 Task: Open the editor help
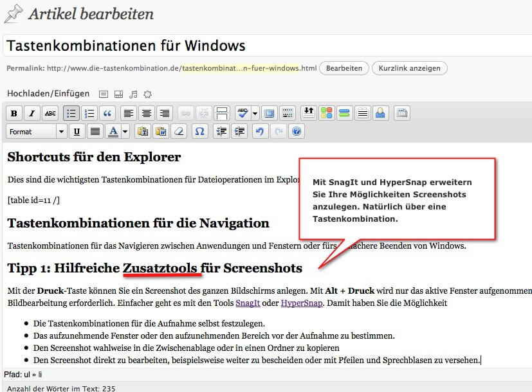pyautogui.click(x=297, y=132)
